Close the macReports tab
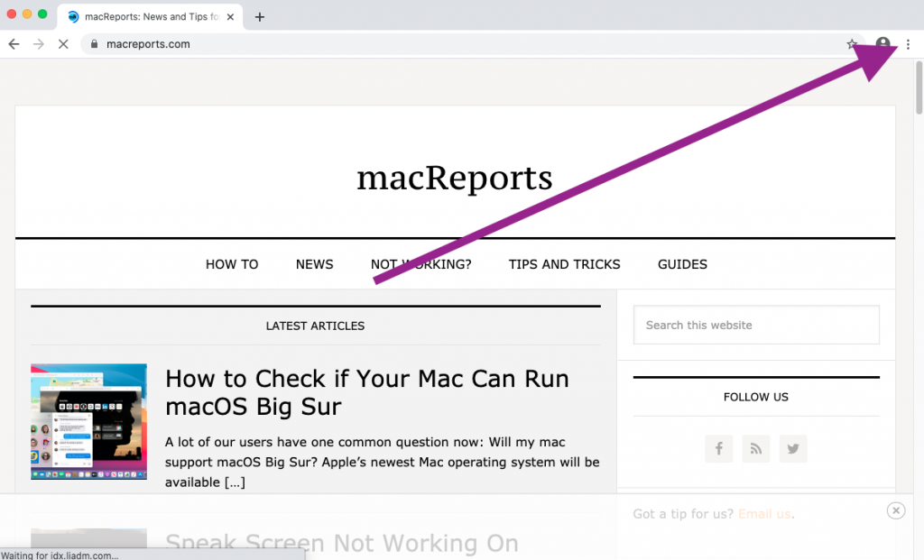The width and height of the screenshot is (924, 560). (x=230, y=17)
